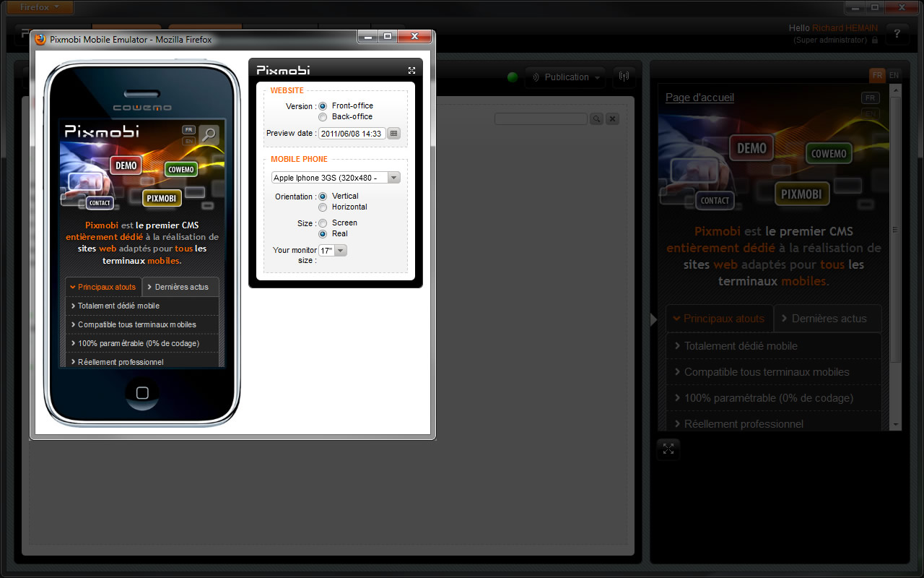Click the FR language button inside the right preview image
This screenshot has width=924, height=578.
(870, 98)
